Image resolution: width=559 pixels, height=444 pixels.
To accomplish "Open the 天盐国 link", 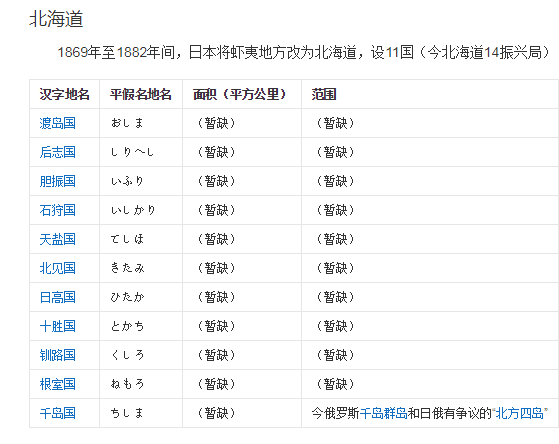I will (x=57, y=239).
